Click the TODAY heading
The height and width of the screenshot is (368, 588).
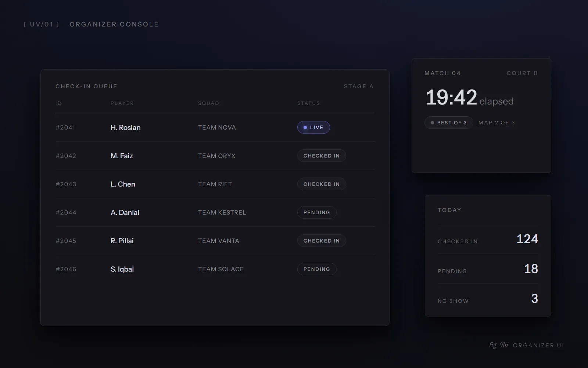pos(449,210)
